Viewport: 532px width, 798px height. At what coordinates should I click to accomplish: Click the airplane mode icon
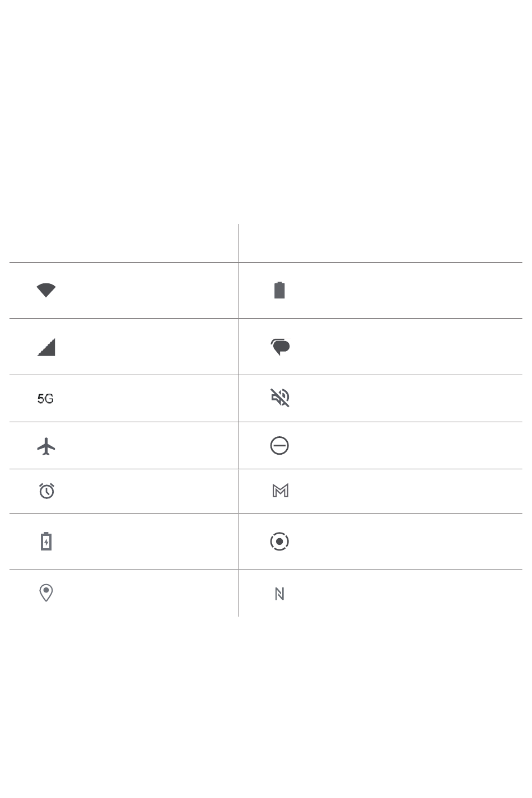pos(46,446)
